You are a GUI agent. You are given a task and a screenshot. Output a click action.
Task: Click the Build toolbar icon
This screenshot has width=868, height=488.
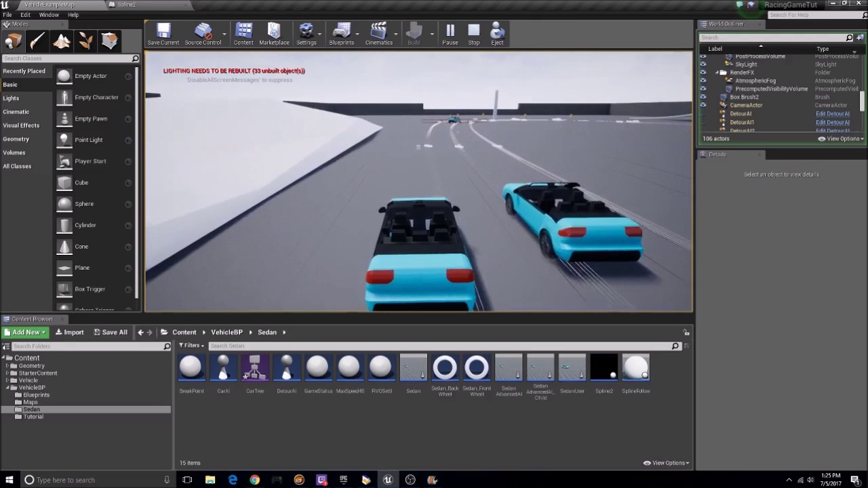pos(414,34)
